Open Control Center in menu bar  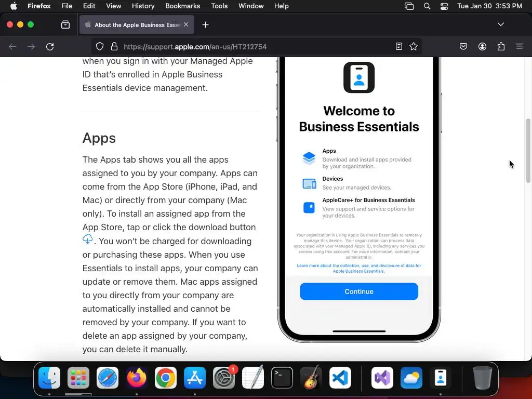click(x=444, y=6)
